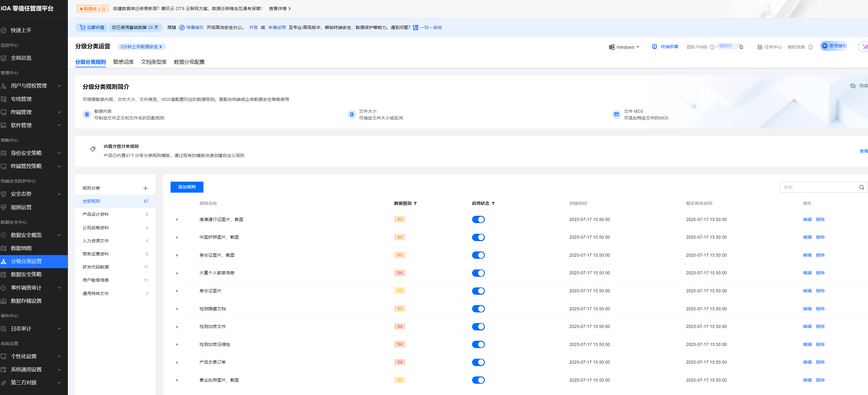The image size is (868, 395).
Task: Click the plus icon beside 规则分类
Action: tap(145, 188)
